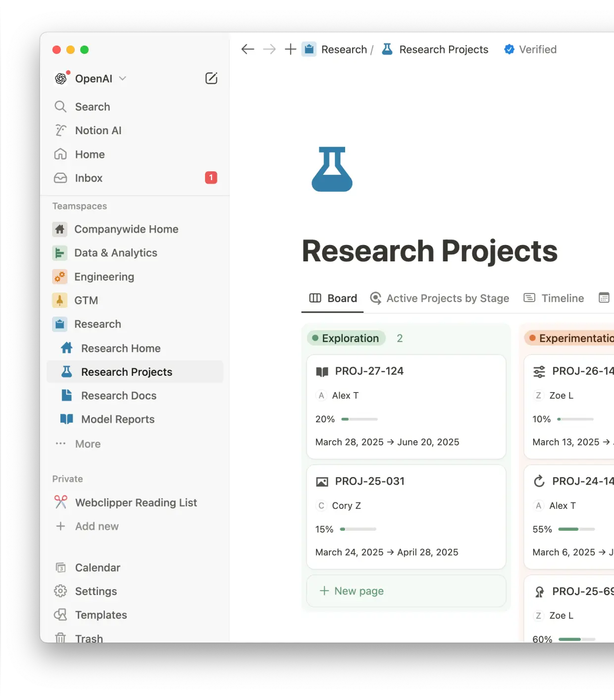Viewport: 614px width, 700px height.
Task: Click the Verified badge in the header
Action: point(530,49)
